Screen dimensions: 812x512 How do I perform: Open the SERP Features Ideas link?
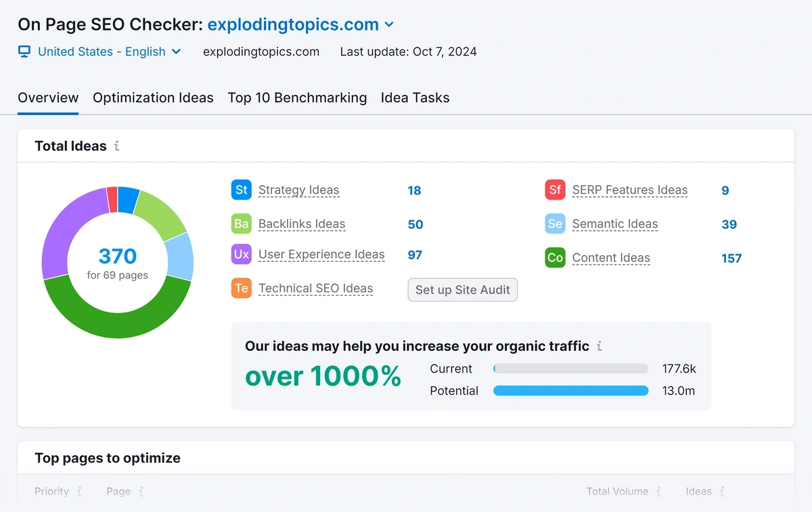[x=630, y=190]
